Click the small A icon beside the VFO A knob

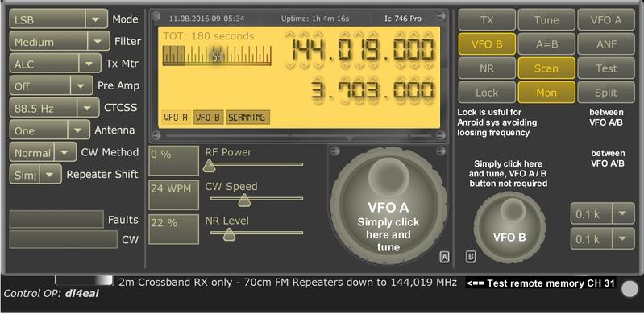click(x=444, y=258)
